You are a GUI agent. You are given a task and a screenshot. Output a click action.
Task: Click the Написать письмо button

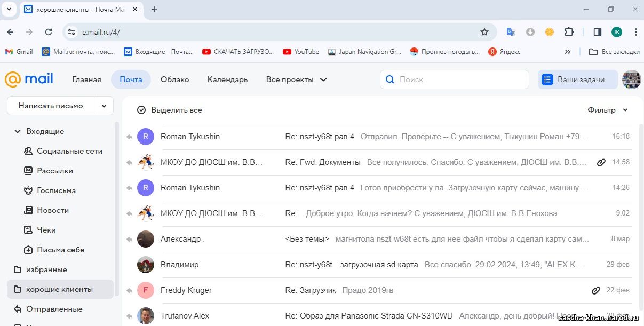click(x=51, y=106)
